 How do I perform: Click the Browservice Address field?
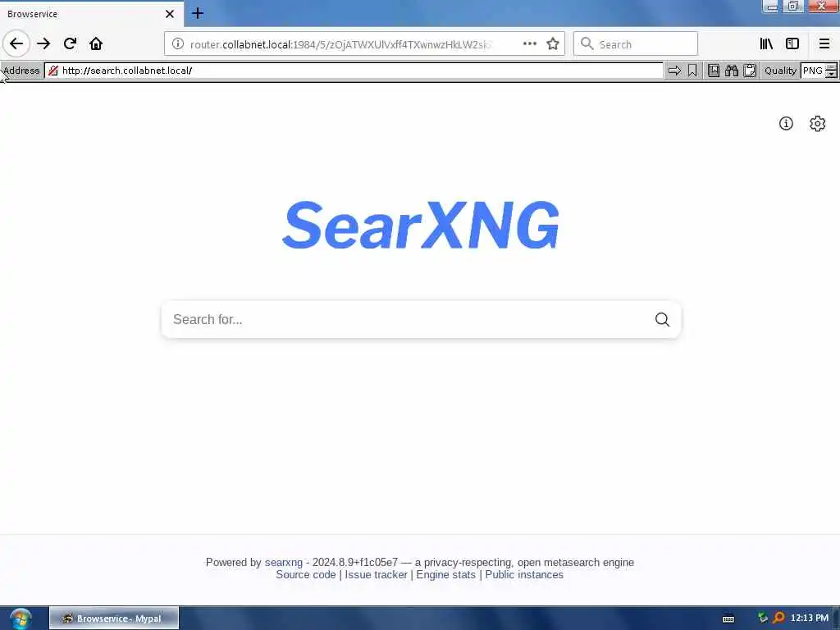click(354, 71)
